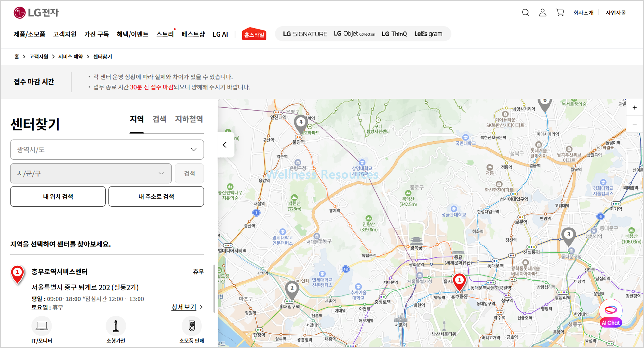Click the center list scrollbar
This screenshot has width=644, height=348.
tap(214, 289)
